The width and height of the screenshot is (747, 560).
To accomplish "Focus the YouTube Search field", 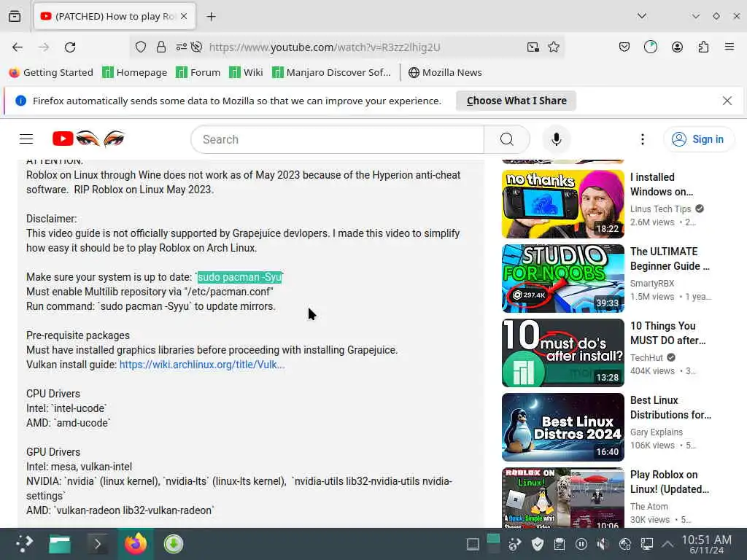I will tap(338, 139).
